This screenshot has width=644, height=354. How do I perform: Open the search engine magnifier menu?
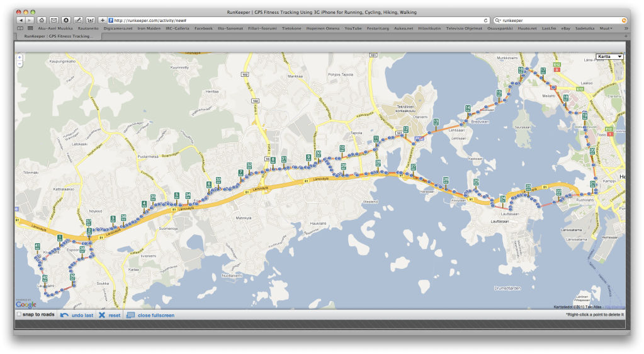498,20
